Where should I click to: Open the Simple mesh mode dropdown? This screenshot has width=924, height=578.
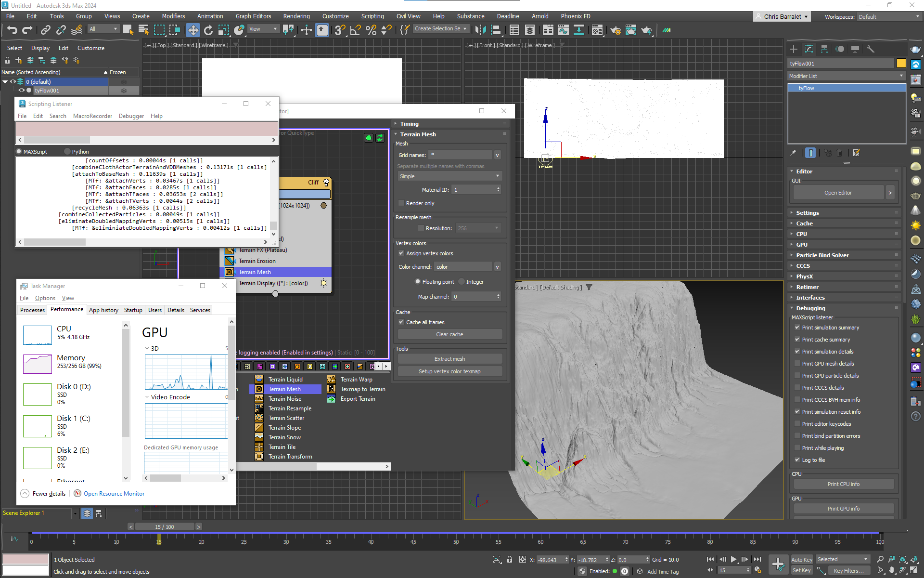449,176
